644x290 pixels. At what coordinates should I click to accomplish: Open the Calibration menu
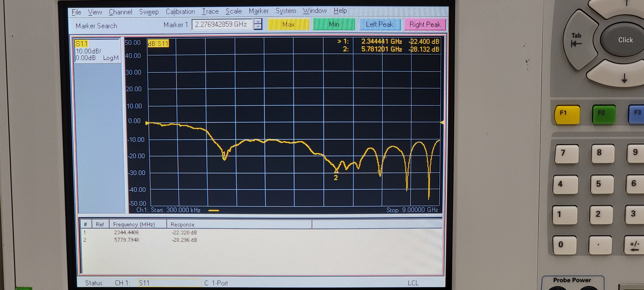point(180,11)
